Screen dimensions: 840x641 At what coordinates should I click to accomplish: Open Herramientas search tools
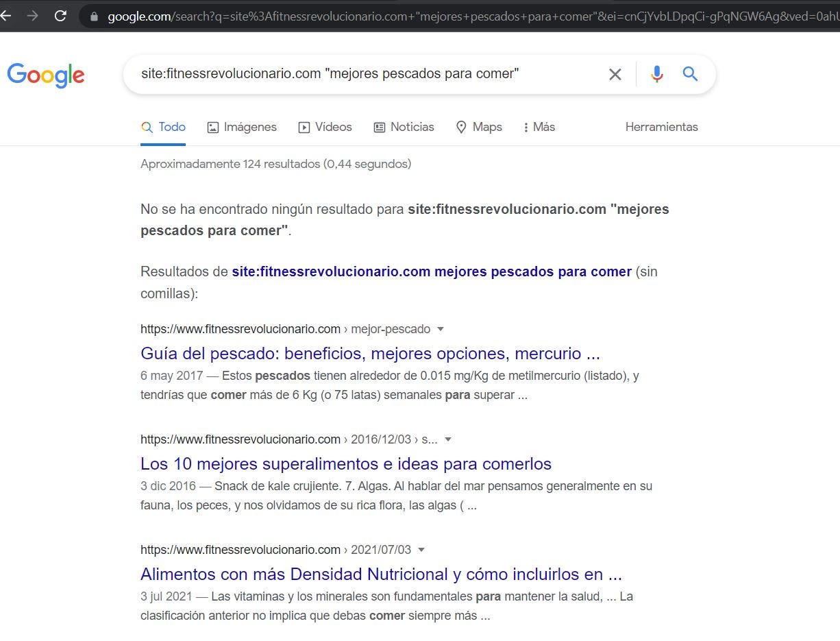pos(662,127)
